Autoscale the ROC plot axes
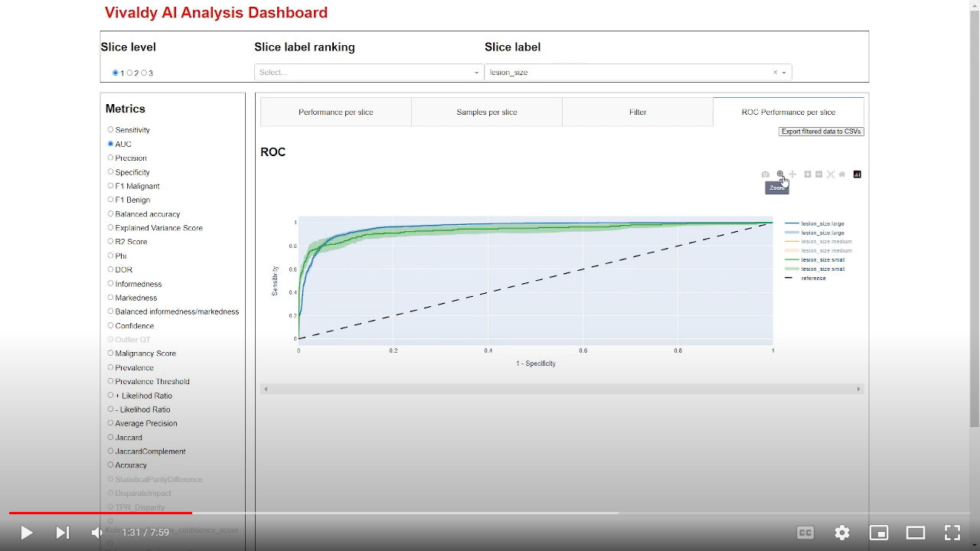980x551 pixels. coord(831,174)
